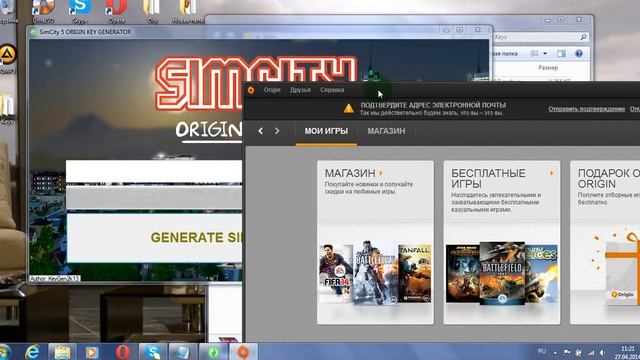Open the Skype taskbar icon
The height and width of the screenshot is (360, 640).
tap(153, 352)
